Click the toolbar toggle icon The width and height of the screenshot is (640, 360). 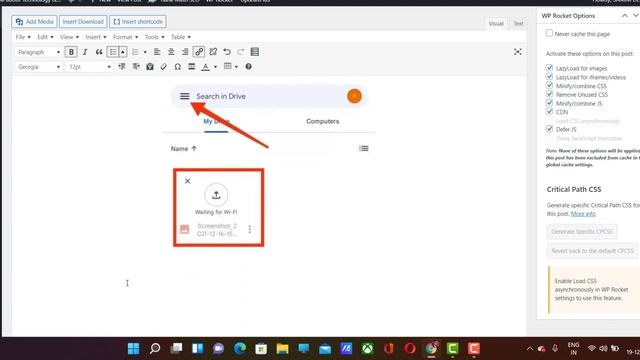255,52
